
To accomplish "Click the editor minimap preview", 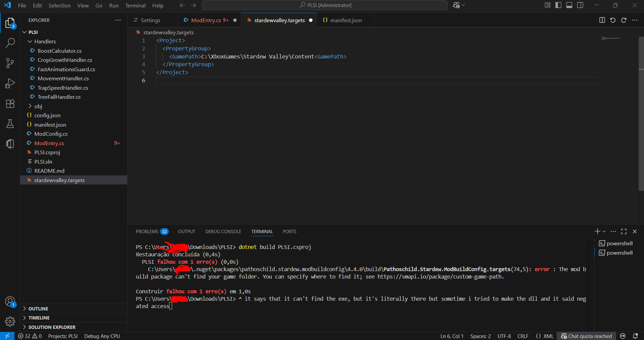I will pyautogui.click(x=611, y=38).
